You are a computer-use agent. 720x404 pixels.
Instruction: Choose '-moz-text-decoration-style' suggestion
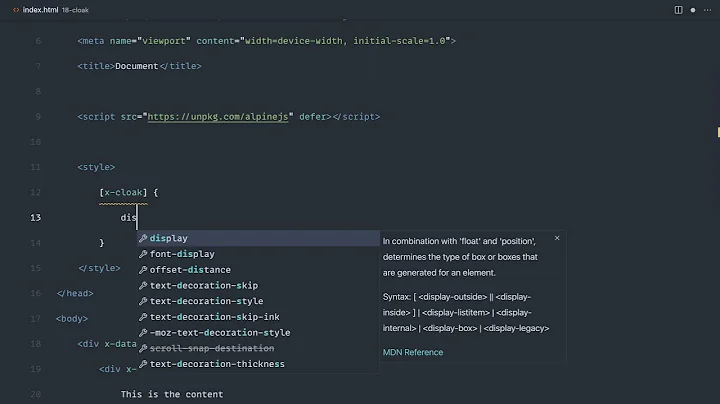(x=259, y=332)
